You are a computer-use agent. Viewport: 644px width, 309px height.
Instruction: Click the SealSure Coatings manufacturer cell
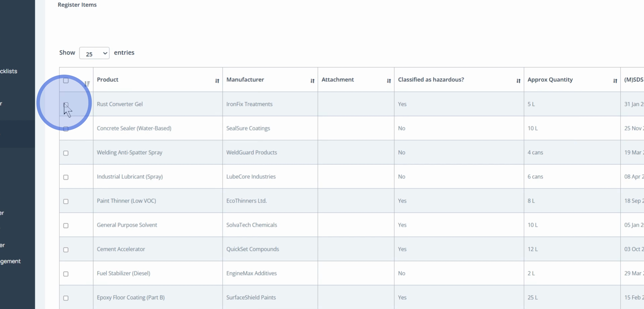[x=248, y=128]
